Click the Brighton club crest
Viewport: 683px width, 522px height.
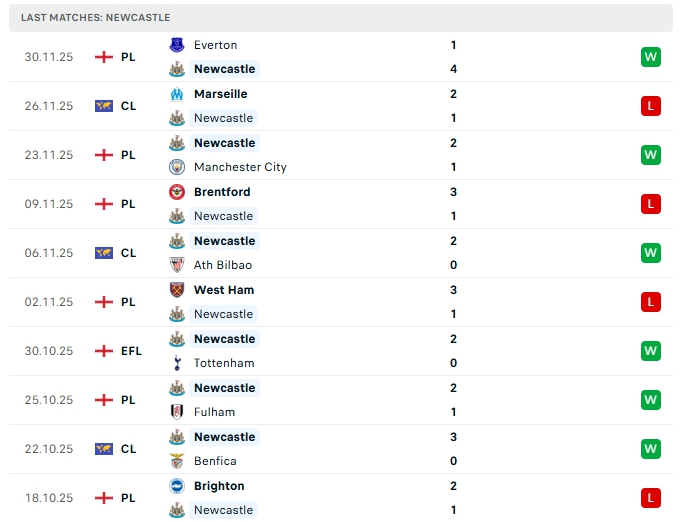(177, 486)
